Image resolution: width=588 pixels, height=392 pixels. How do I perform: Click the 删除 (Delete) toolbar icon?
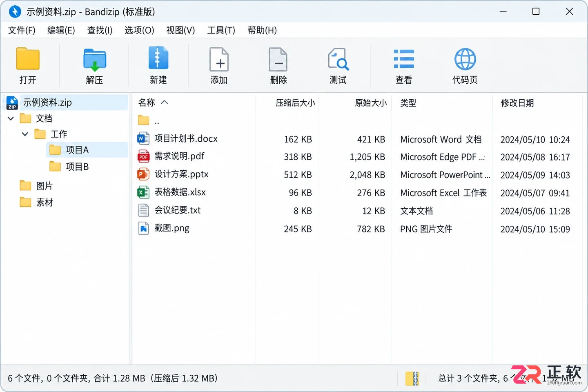(278, 60)
